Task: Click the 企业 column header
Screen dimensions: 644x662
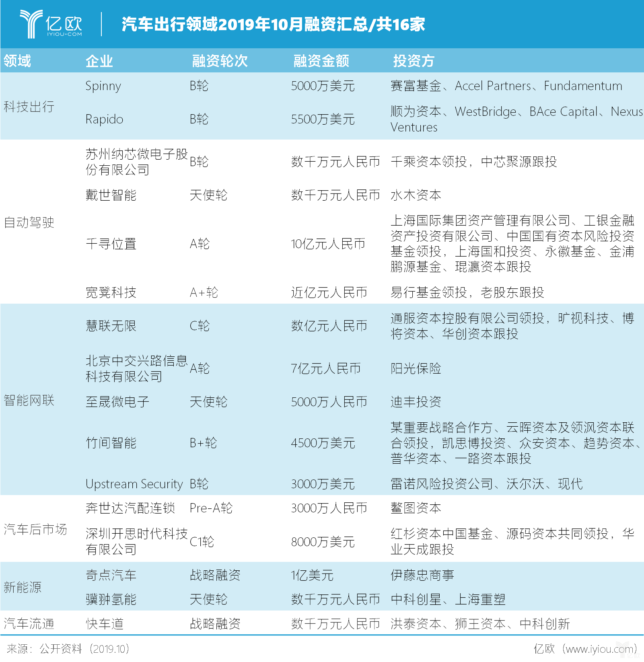Action: (99, 61)
